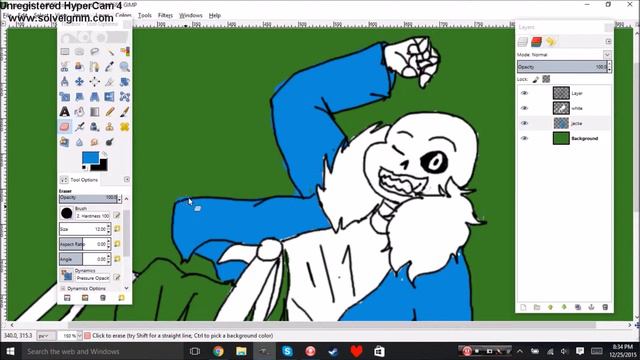Select the Scale tool
Viewport: 640px width, 360px height.
64,97
